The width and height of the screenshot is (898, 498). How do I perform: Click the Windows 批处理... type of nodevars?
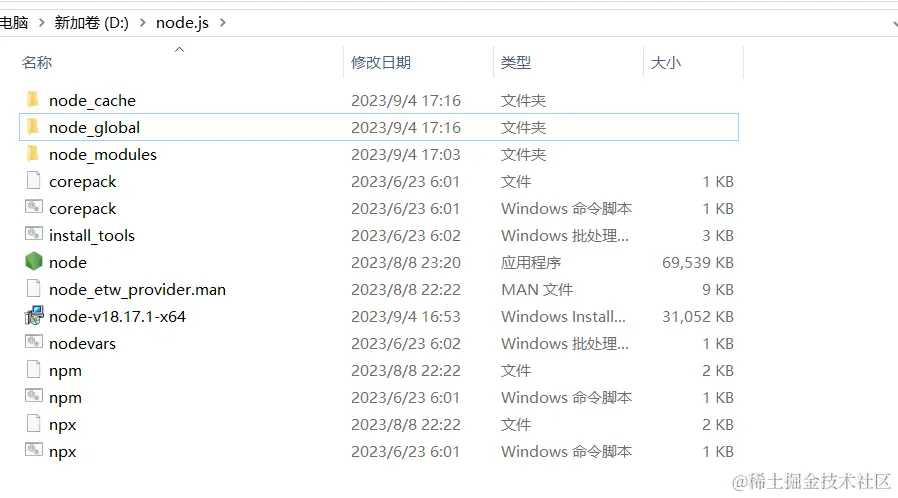(x=565, y=343)
